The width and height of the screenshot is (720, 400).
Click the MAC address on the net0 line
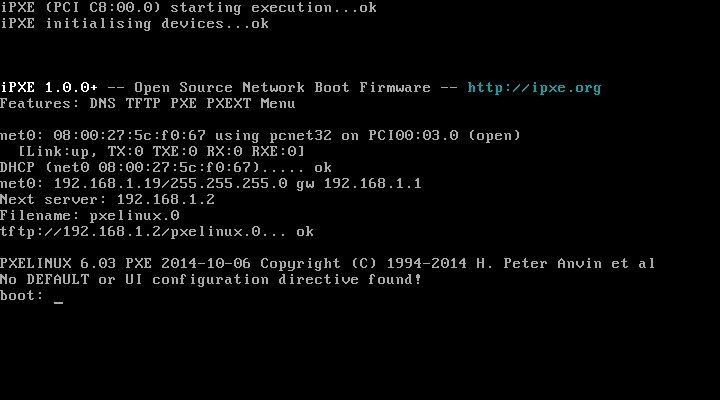pyautogui.click(x=129, y=135)
